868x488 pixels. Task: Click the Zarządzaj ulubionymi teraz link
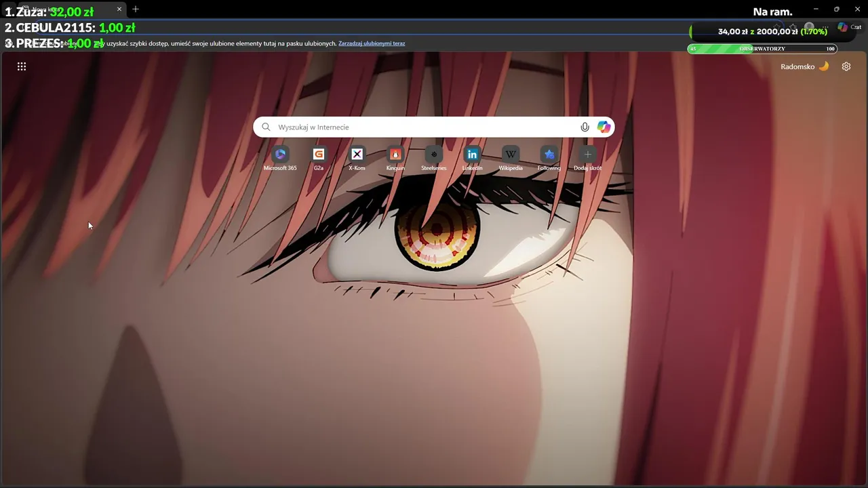372,43
